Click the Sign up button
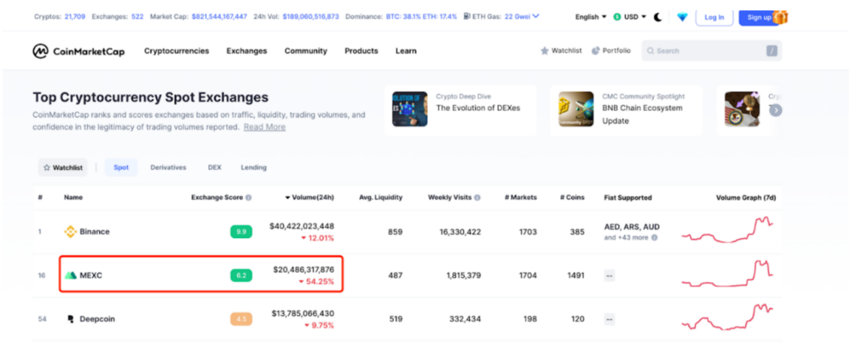 (759, 17)
